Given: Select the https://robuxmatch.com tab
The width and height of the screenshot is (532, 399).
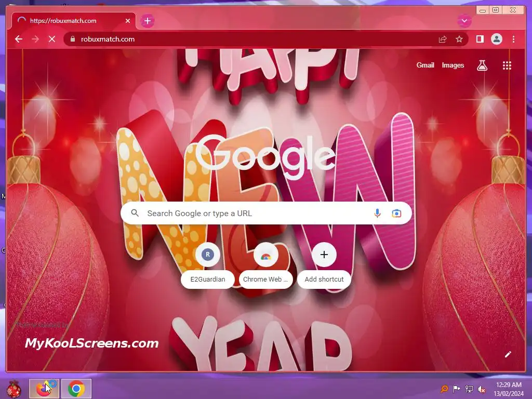Looking at the screenshot, I should coord(74,21).
